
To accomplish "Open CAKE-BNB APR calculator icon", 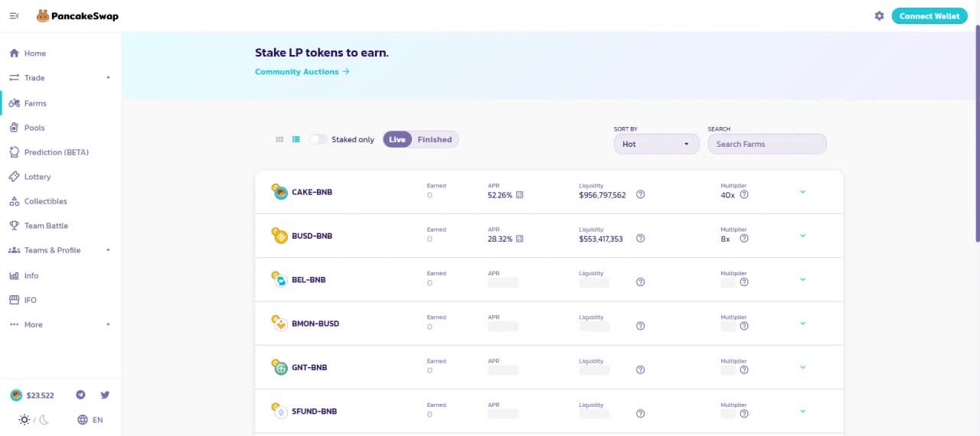I will pos(520,195).
